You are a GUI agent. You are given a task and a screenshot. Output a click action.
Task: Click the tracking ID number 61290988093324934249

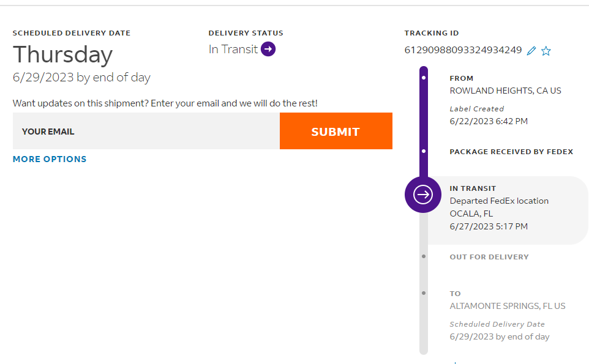(x=463, y=50)
